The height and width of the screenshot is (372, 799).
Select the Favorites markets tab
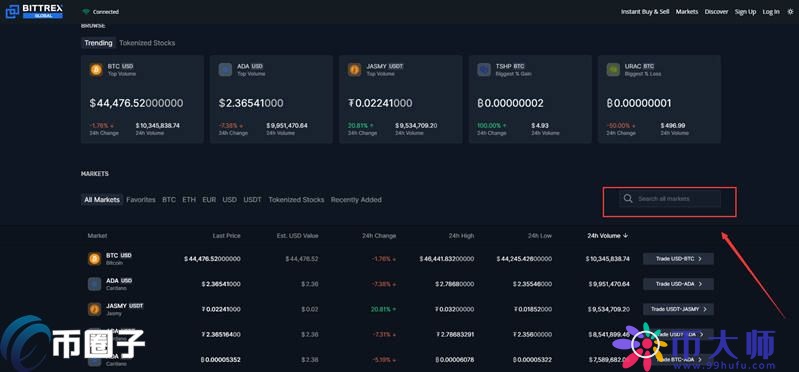(x=141, y=200)
